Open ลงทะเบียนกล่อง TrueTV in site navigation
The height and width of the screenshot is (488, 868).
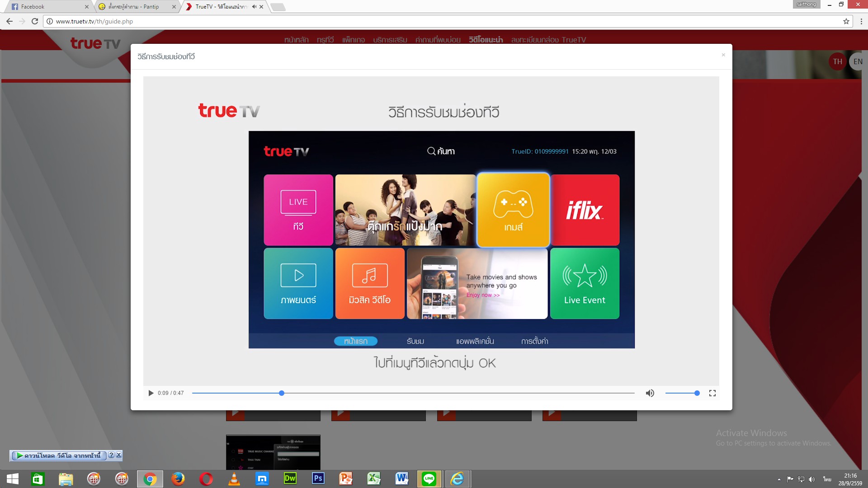click(x=548, y=40)
